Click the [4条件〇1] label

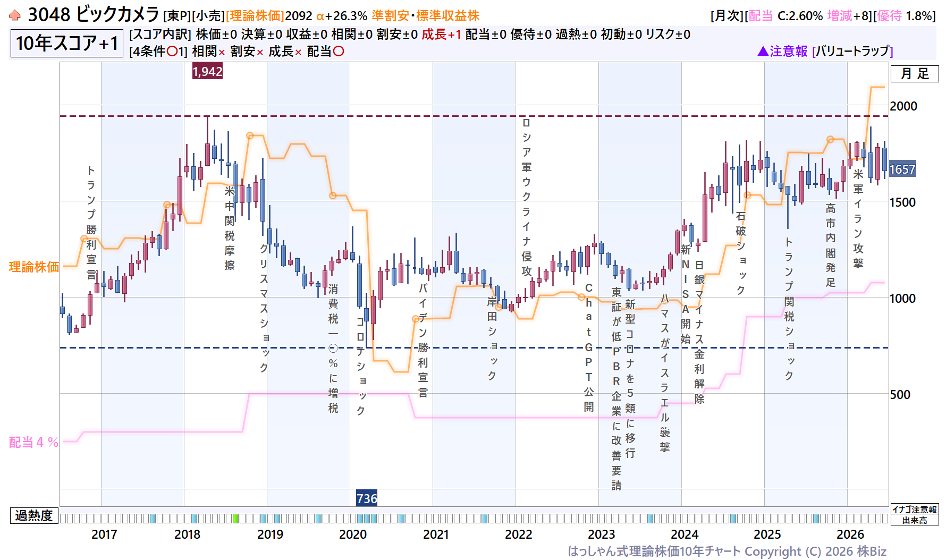158,52
